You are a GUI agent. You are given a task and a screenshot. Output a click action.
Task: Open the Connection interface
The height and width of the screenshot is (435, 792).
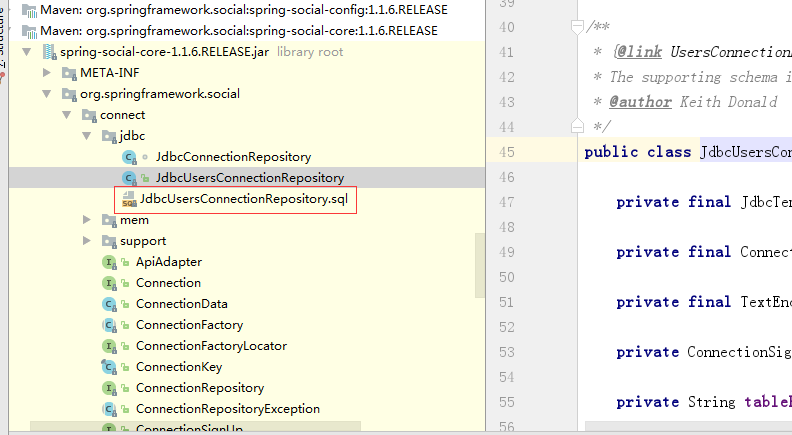coord(168,283)
